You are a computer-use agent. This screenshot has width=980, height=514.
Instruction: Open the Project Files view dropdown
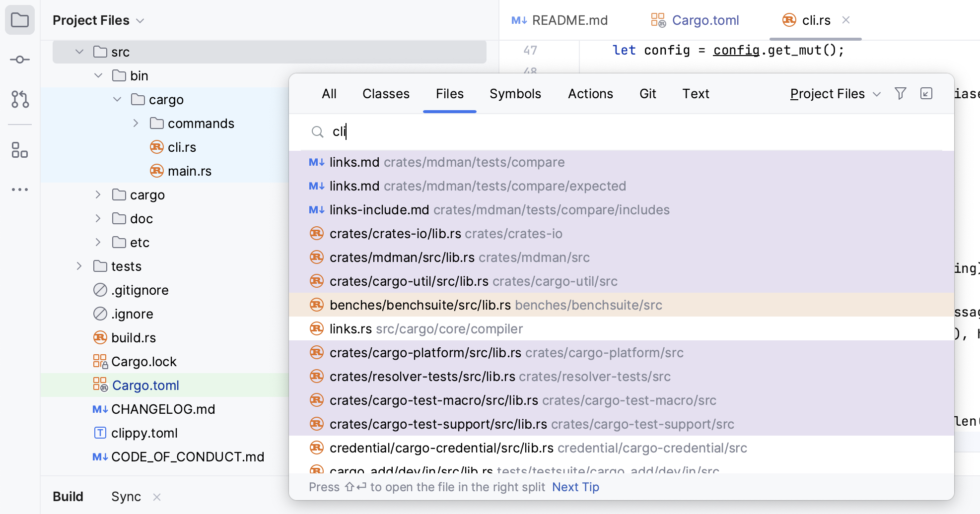coord(140,20)
